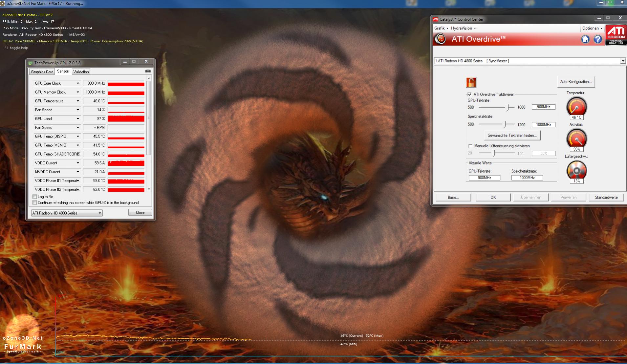The height and width of the screenshot is (364, 627).
Task: Click the Standardwerte button
Action: tap(606, 197)
